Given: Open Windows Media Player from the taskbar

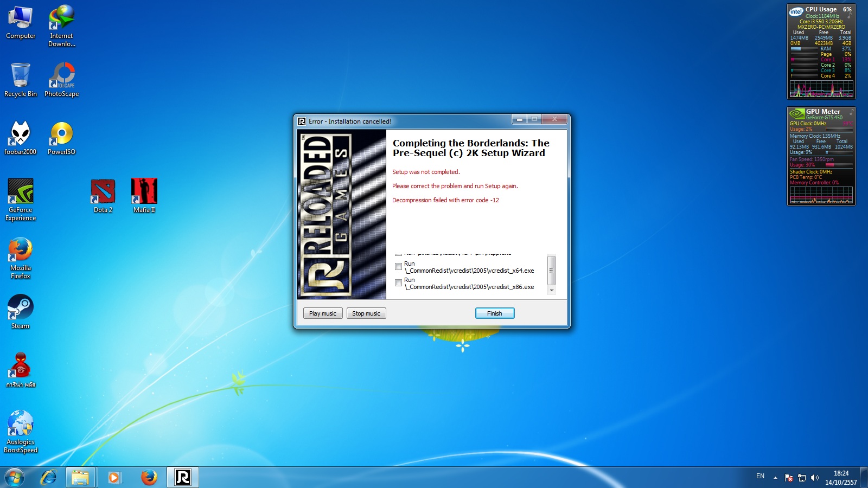Looking at the screenshot, I should (x=114, y=477).
